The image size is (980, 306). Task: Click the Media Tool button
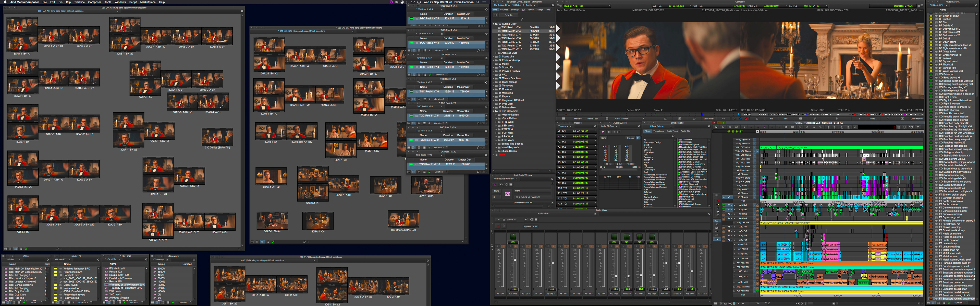(592, 118)
